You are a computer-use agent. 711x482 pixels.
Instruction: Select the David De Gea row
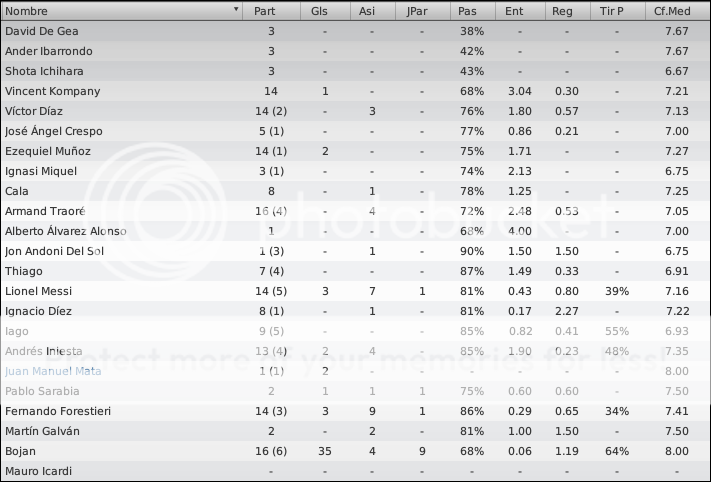pyautogui.click(x=356, y=31)
